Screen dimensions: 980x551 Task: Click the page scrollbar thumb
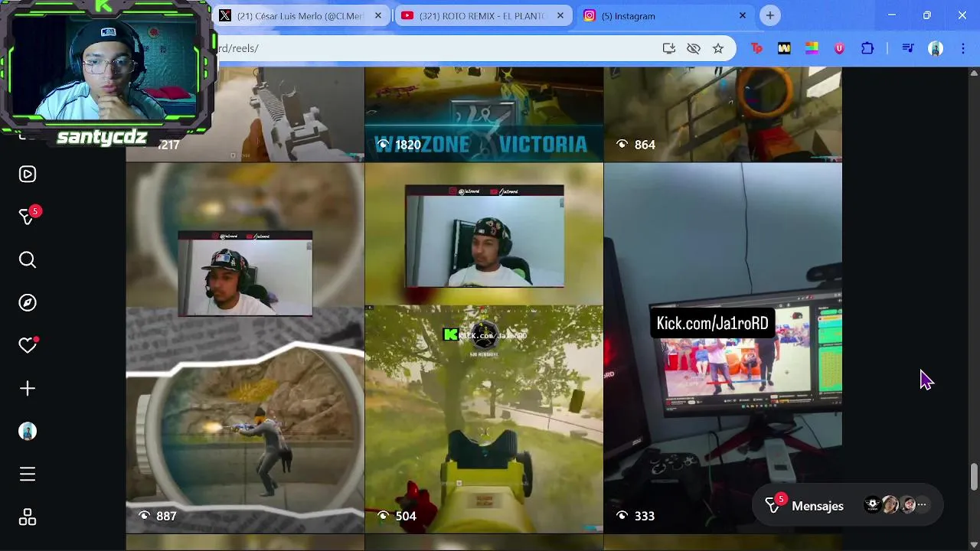click(x=974, y=477)
